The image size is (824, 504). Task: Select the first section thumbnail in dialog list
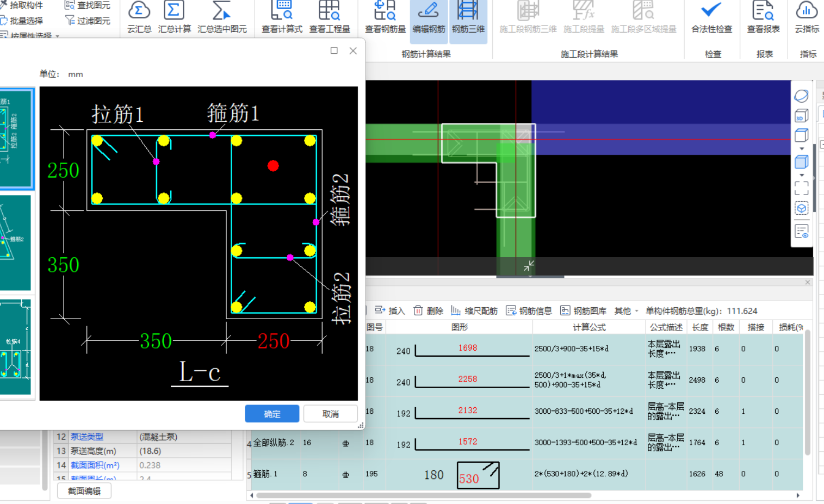click(x=16, y=139)
